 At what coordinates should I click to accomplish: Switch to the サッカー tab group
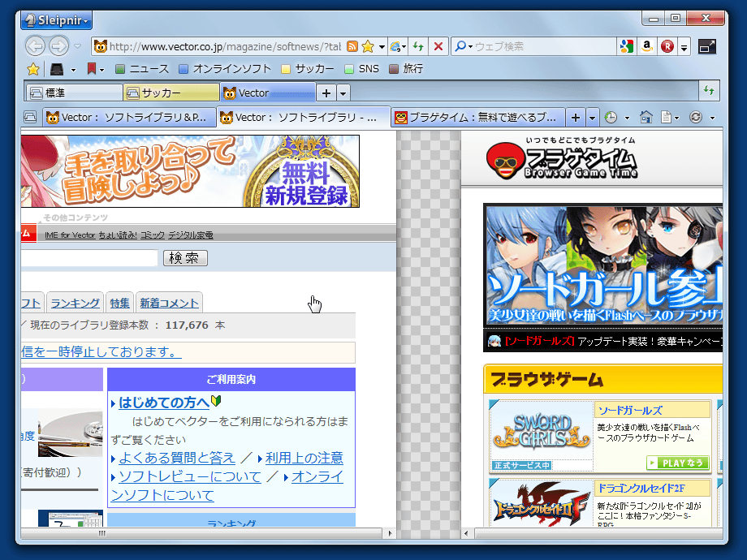tap(171, 93)
